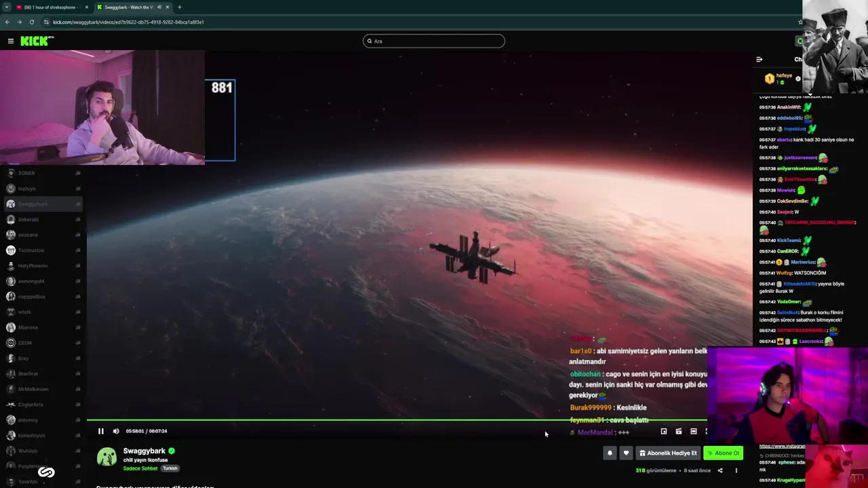Expand the tab search dropdown

[6, 7]
